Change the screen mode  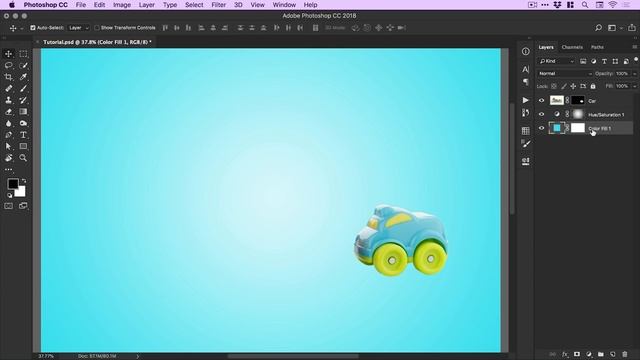tap(23, 206)
